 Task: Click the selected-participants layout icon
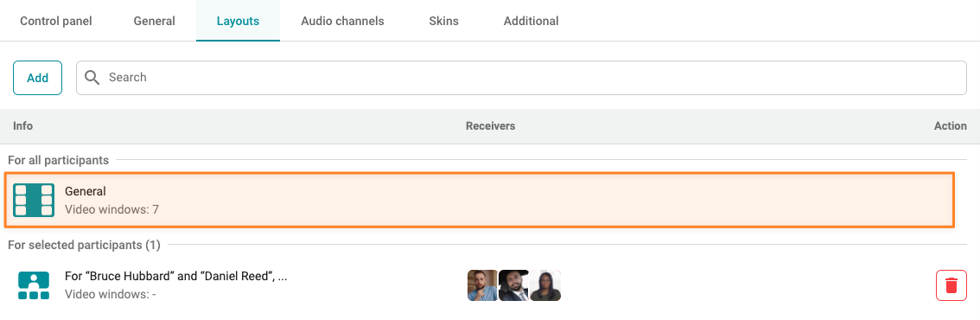pos(34,285)
